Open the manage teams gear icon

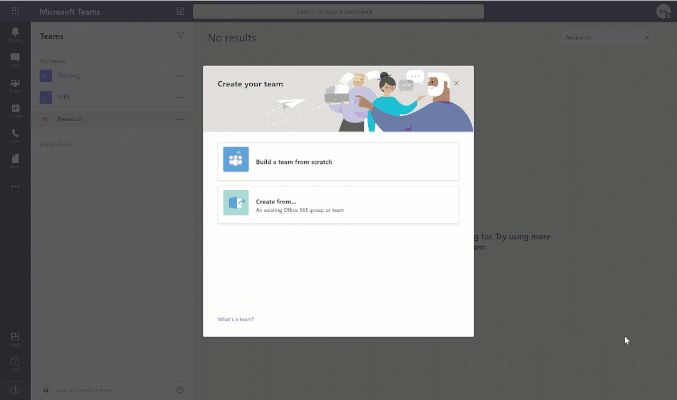point(180,390)
